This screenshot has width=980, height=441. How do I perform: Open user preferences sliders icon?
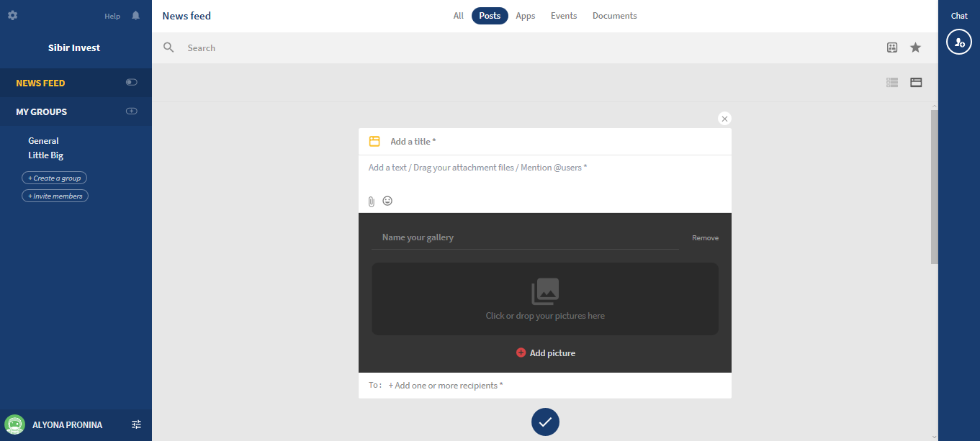pyautogui.click(x=136, y=424)
